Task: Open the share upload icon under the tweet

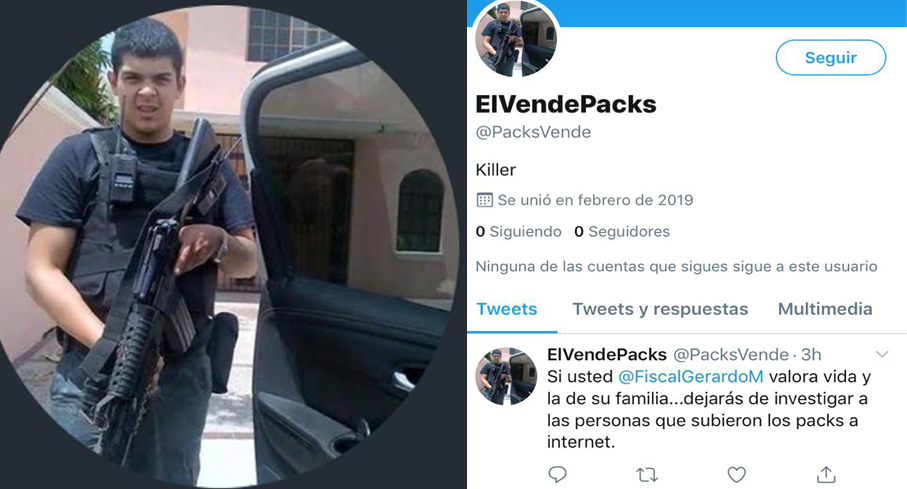Action: tap(826, 475)
